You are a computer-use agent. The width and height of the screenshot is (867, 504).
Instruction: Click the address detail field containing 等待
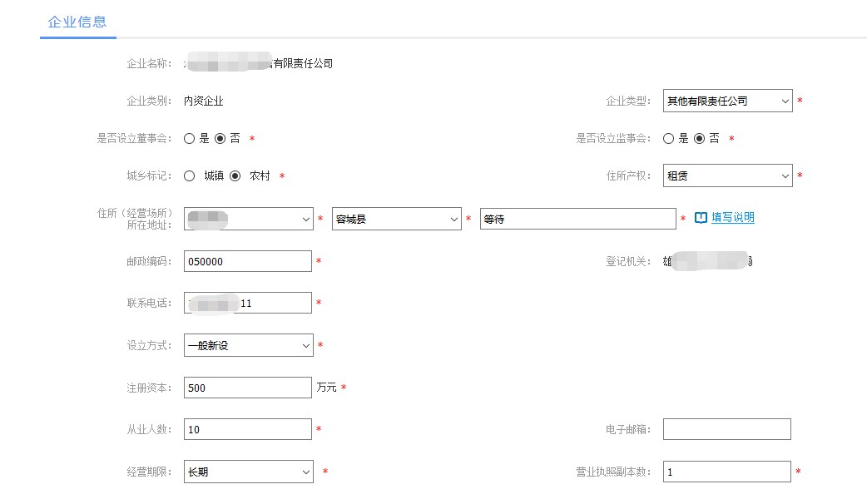[x=577, y=219]
